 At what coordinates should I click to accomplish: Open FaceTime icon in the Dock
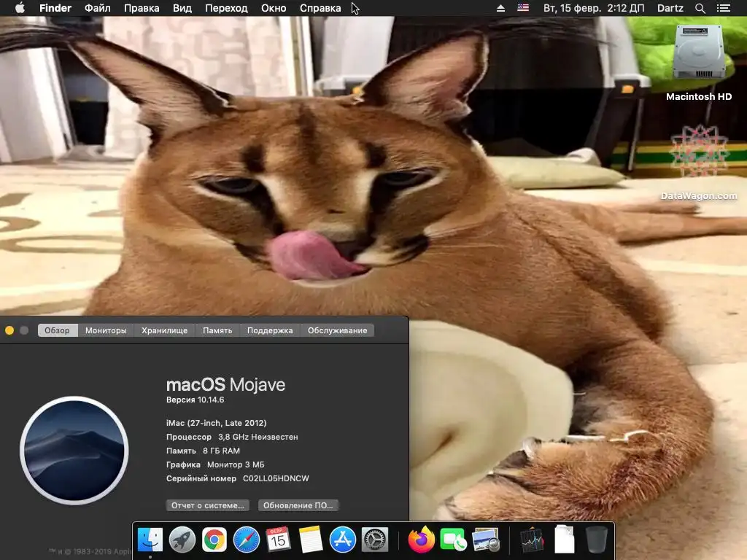454,540
